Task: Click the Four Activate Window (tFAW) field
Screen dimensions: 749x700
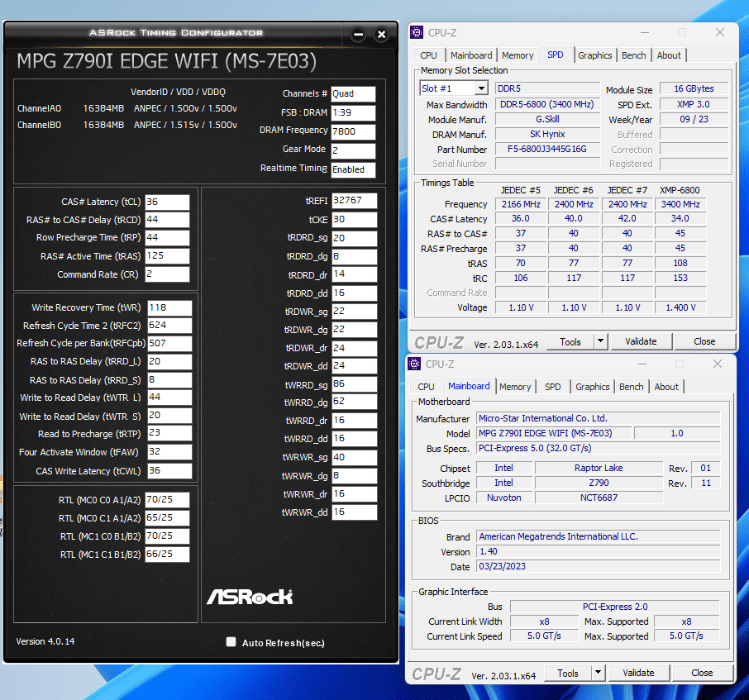Action: (169, 452)
